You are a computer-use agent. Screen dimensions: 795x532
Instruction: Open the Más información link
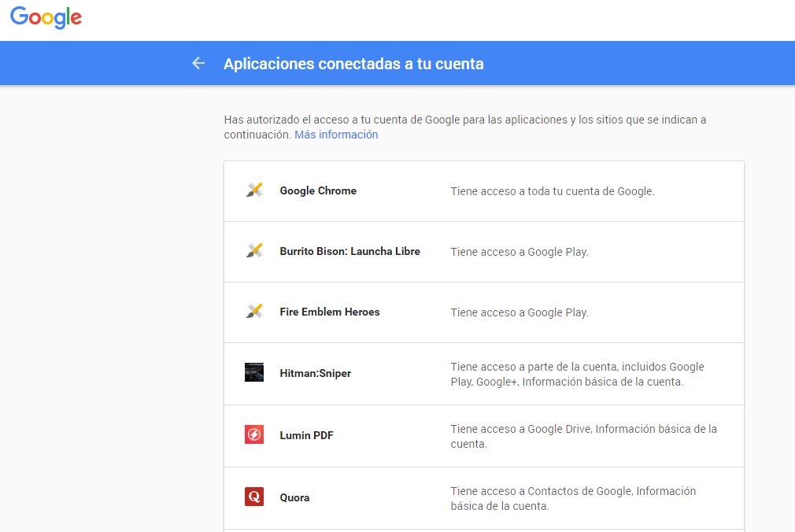click(x=336, y=135)
